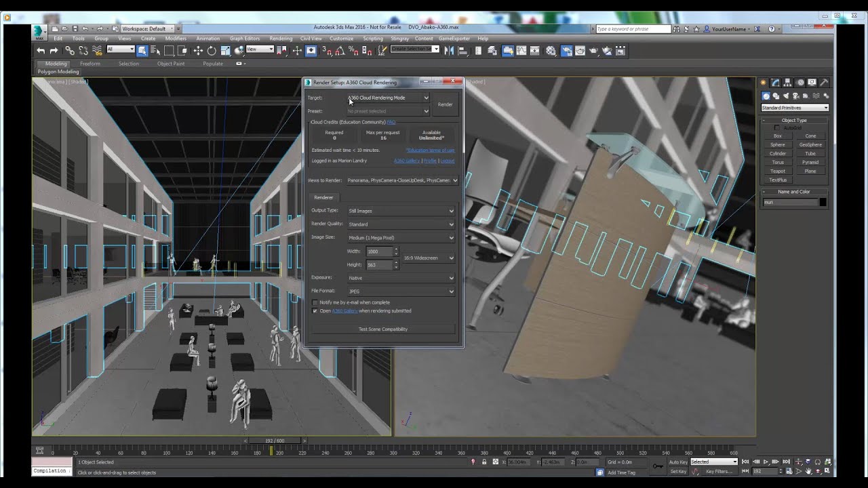Activate the Select and Rotate tool

[x=211, y=51]
